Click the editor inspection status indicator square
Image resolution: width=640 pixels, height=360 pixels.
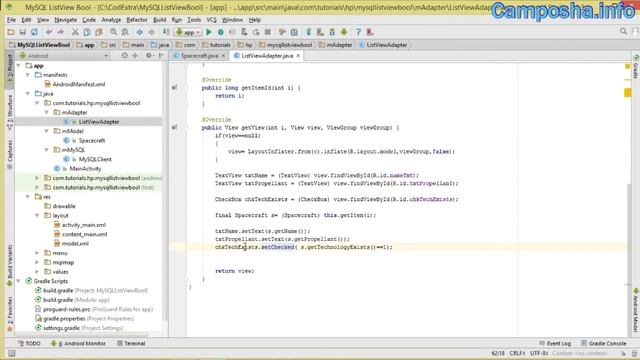tap(628, 66)
